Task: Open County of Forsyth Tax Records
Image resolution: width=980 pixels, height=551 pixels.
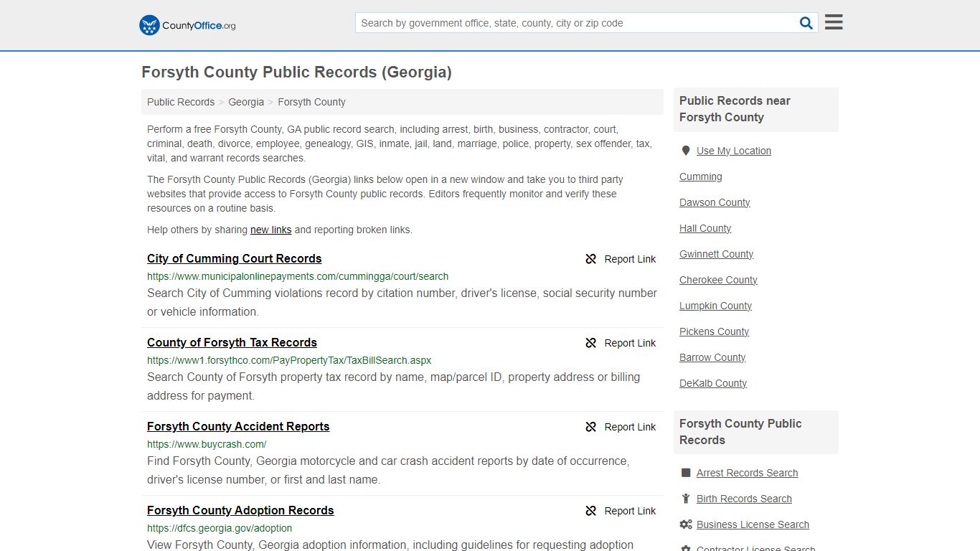Action: 232,342
